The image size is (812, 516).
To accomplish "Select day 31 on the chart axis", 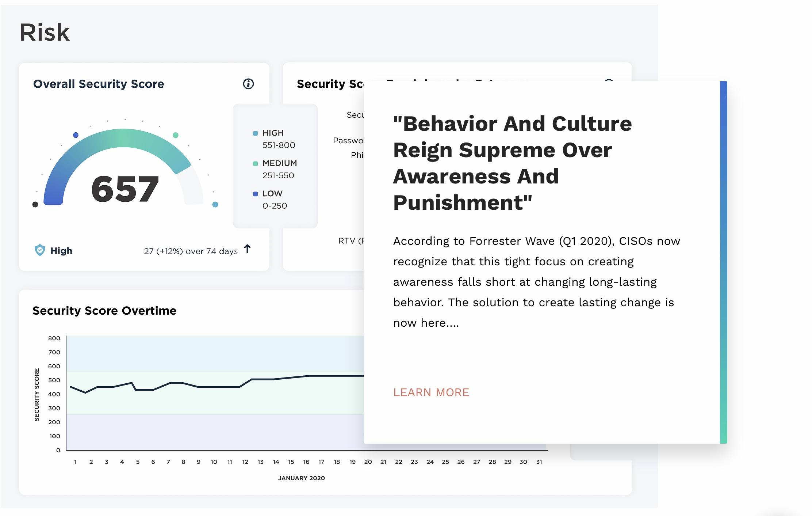I will [539, 462].
